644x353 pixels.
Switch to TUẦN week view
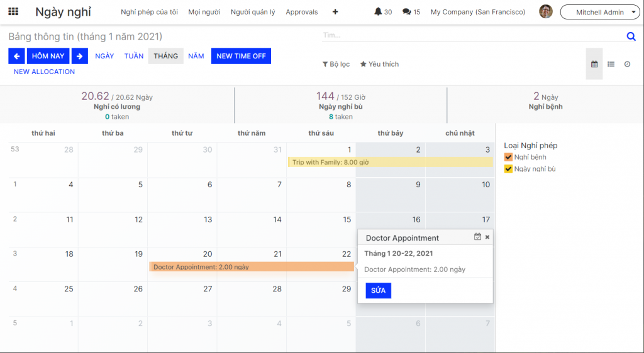coord(134,56)
